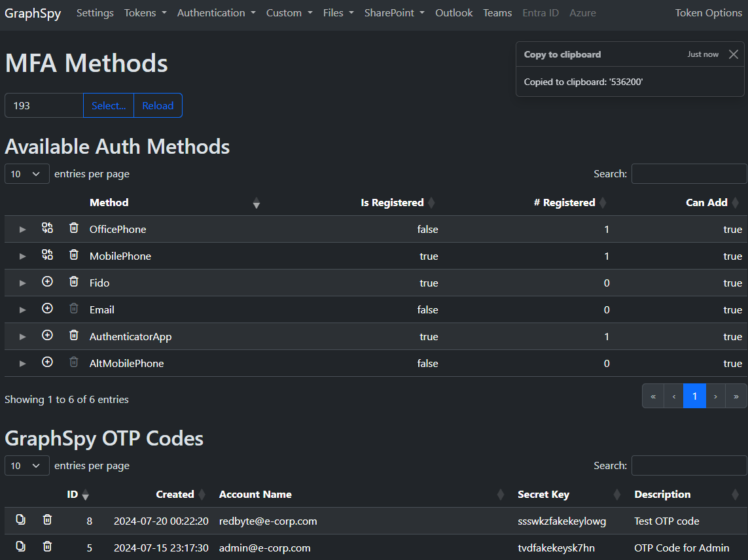Expand the AuthenticatorApp row details
Viewport: 748px width, 560px height.
coord(22,337)
